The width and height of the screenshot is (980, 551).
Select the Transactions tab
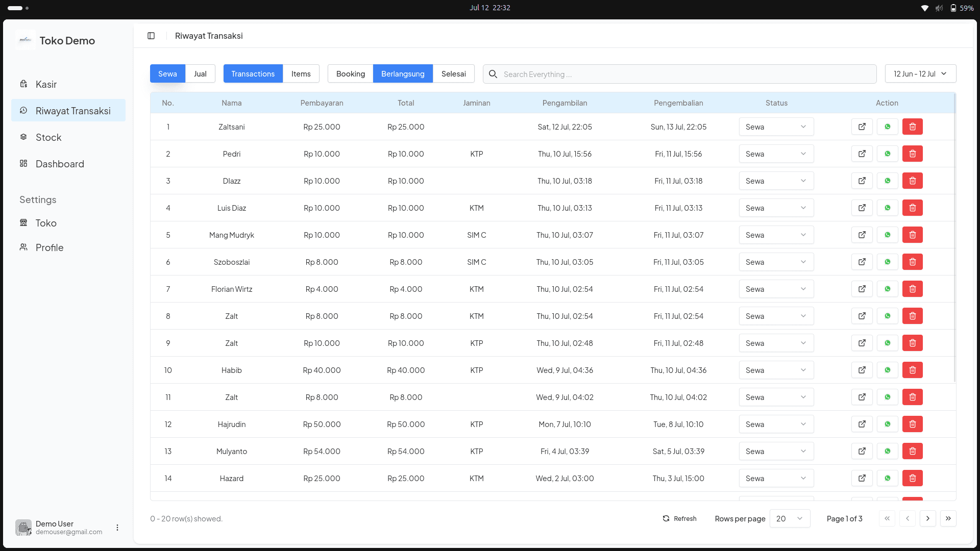[253, 73]
